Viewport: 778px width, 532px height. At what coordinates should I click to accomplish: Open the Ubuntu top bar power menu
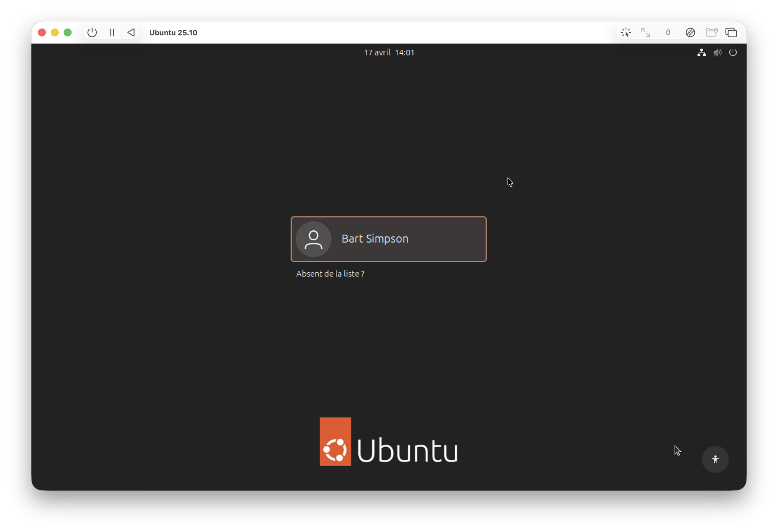[x=733, y=52]
